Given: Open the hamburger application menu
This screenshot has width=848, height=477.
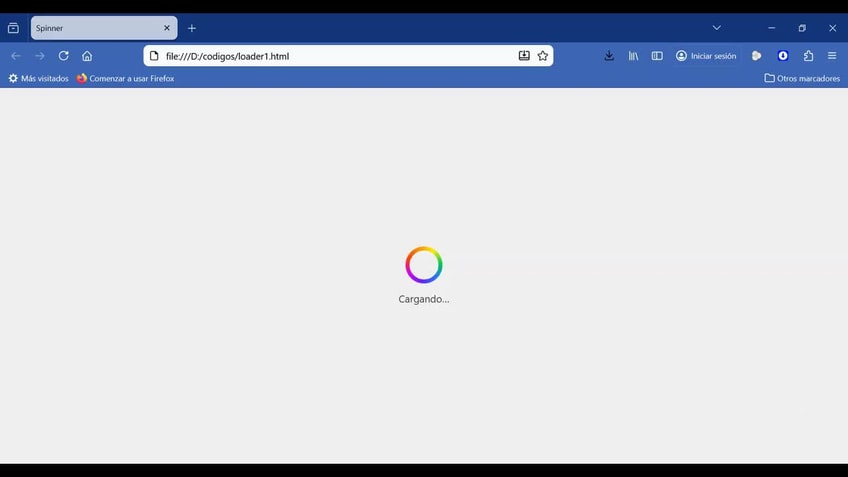Looking at the screenshot, I should [832, 56].
